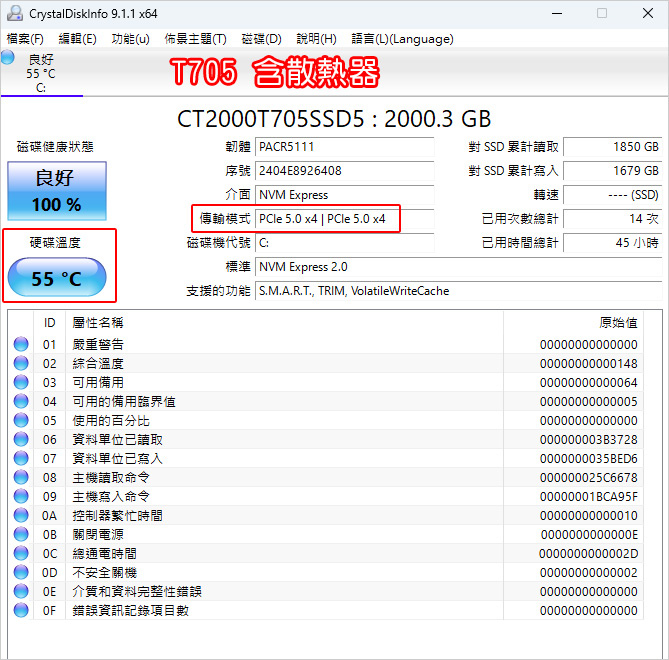Click the status orb for 09 主機寫入命令
Image resolution: width=669 pixels, height=660 pixels.
pos(21,496)
